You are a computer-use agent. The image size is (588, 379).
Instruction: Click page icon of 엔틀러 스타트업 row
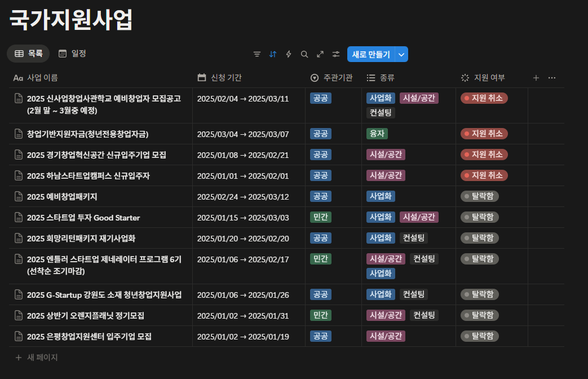pos(19,259)
